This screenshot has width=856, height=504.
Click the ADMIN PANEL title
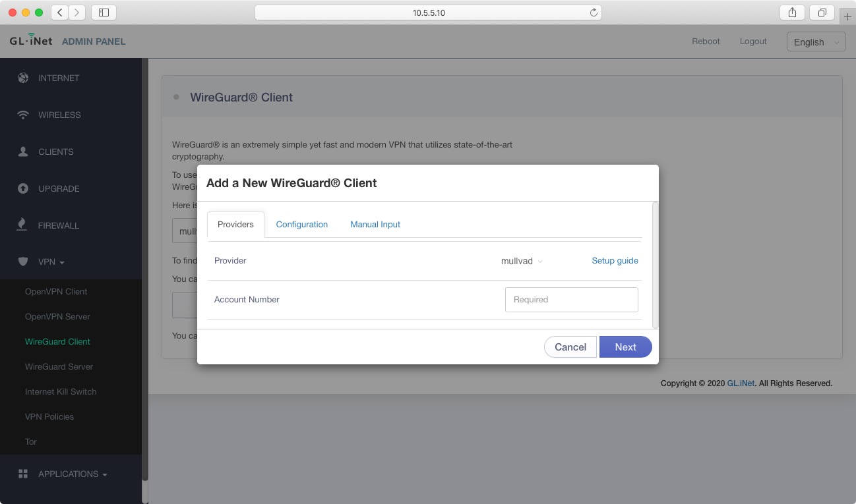click(94, 42)
